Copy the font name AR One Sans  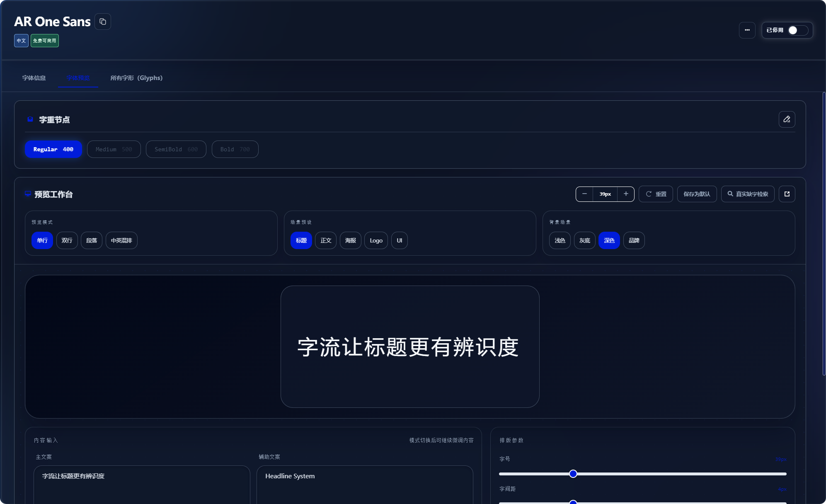point(103,22)
